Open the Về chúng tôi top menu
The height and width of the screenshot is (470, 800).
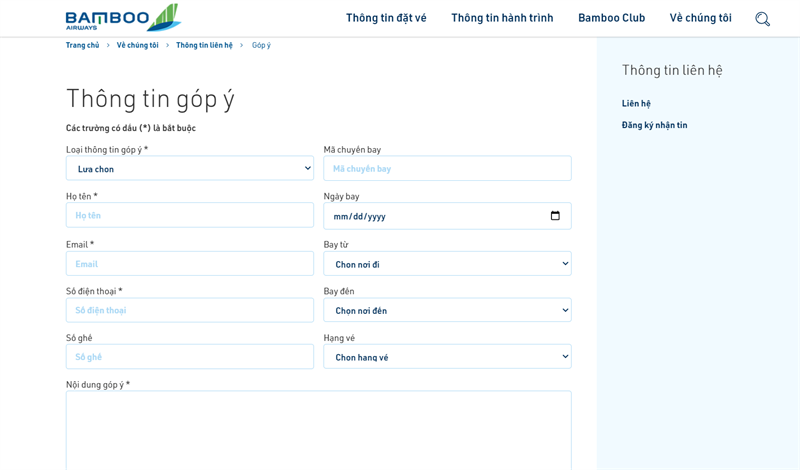(701, 18)
